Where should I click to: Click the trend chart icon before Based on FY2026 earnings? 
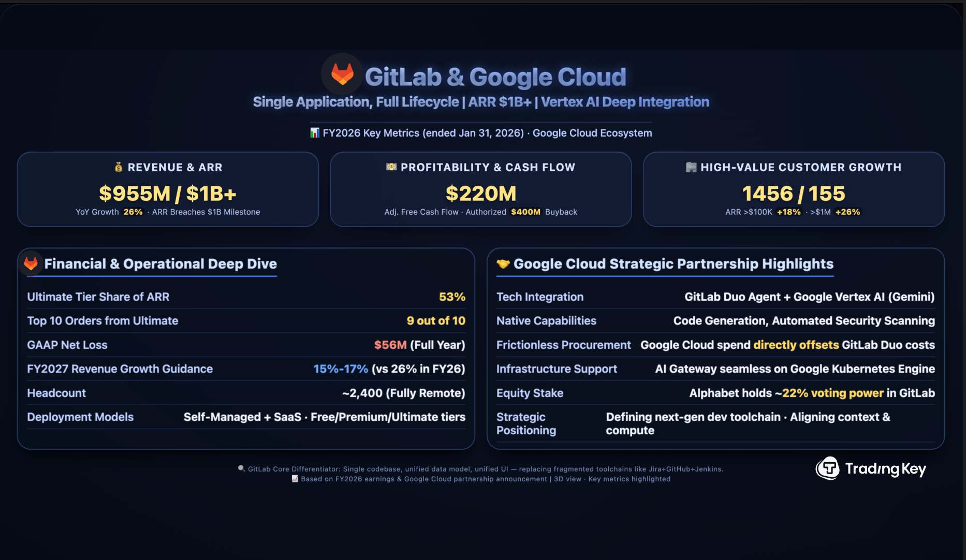(x=295, y=479)
